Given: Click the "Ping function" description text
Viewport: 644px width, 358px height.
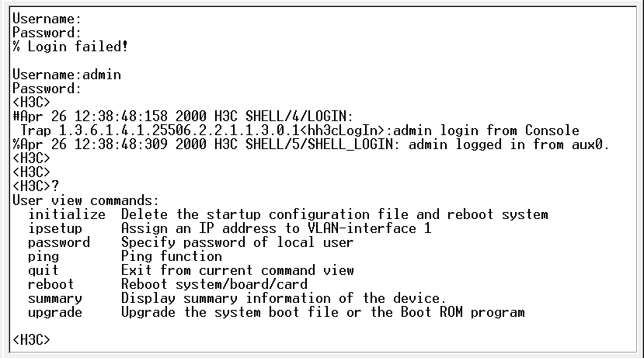Looking at the screenshot, I should (x=172, y=256).
